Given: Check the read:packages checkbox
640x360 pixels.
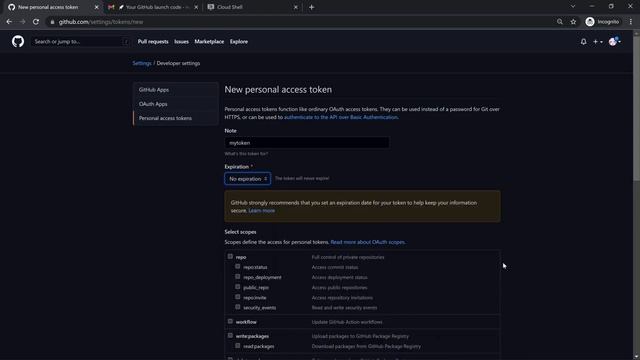Looking at the screenshot, I should click(x=238, y=346).
